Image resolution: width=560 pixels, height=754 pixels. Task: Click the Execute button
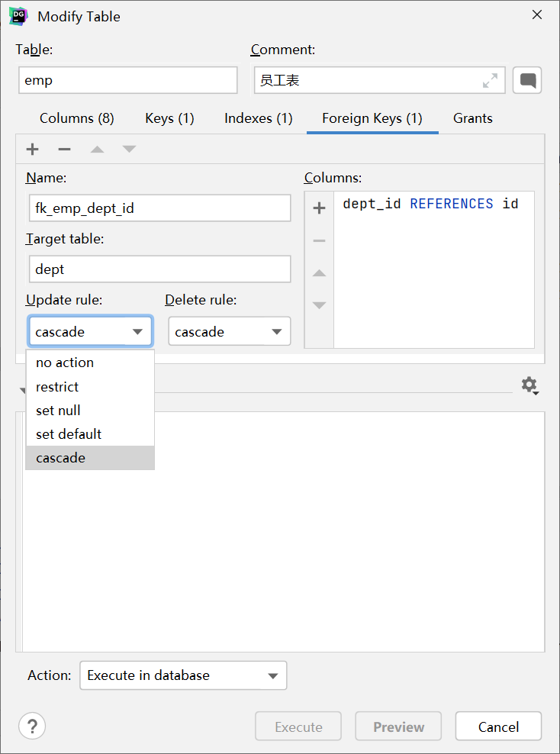298,726
